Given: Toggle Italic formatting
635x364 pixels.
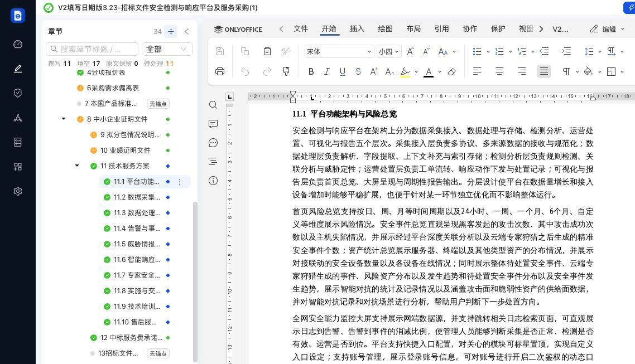Looking at the screenshot, I should pos(327,71).
